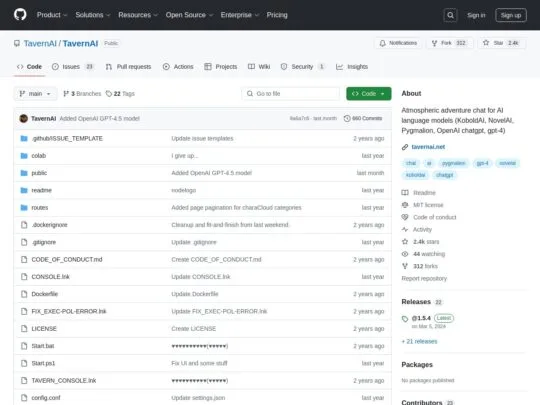Click the LICENSE file icon
Image resolution: width=540 pixels, height=405 pixels.
click(24, 329)
